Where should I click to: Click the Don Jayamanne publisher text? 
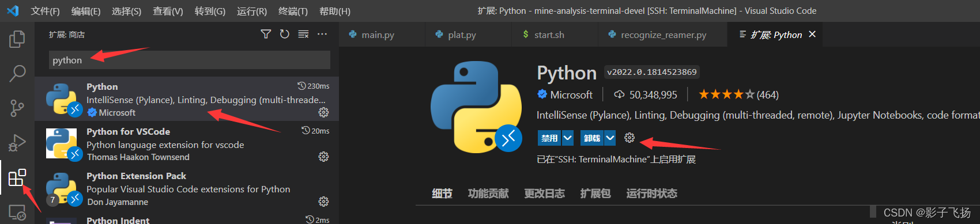117,202
